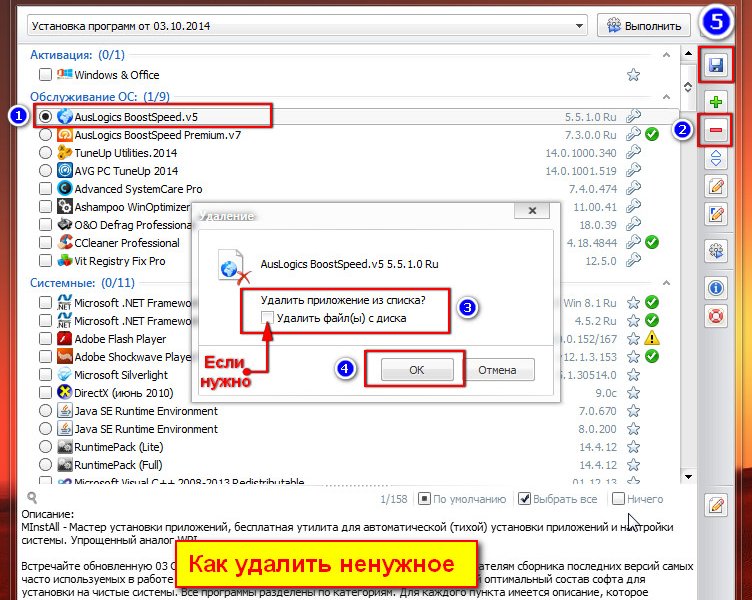Click green checkmark on BoostSpeed Premium.v7 row

[652, 134]
